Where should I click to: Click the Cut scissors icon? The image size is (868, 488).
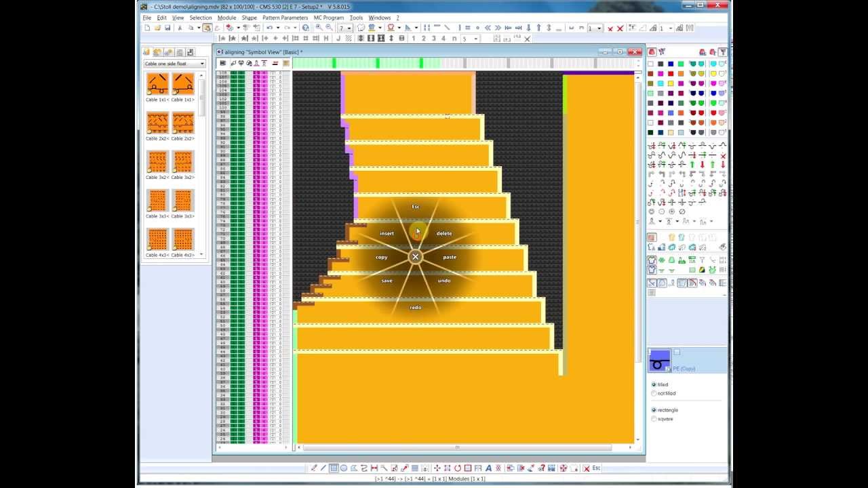pos(180,28)
